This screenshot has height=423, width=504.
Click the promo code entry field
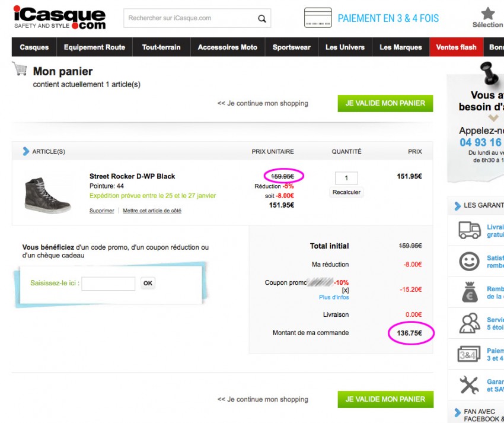[108, 284]
